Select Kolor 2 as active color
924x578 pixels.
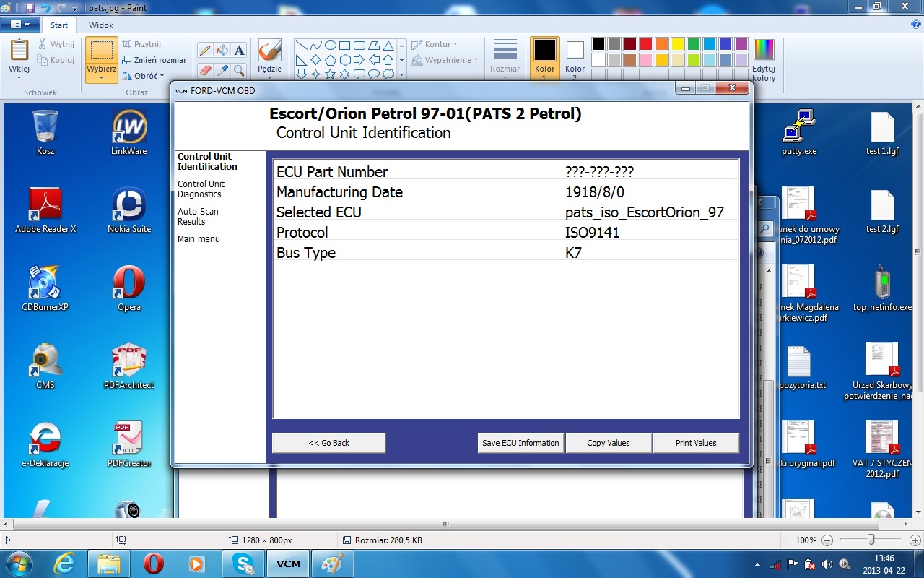[x=575, y=58]
